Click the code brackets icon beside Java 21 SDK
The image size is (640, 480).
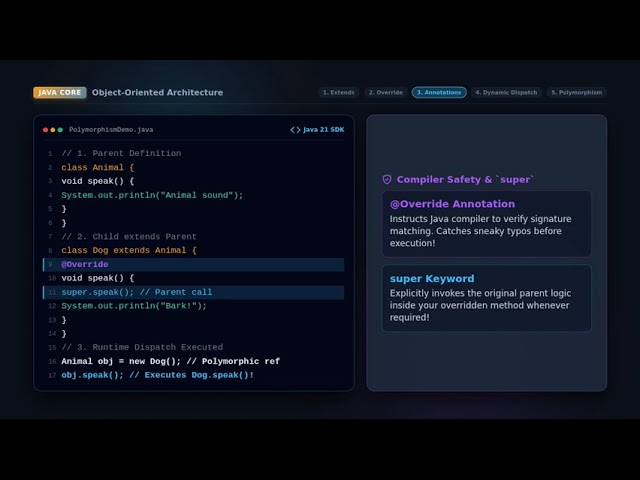pos(295,130)
